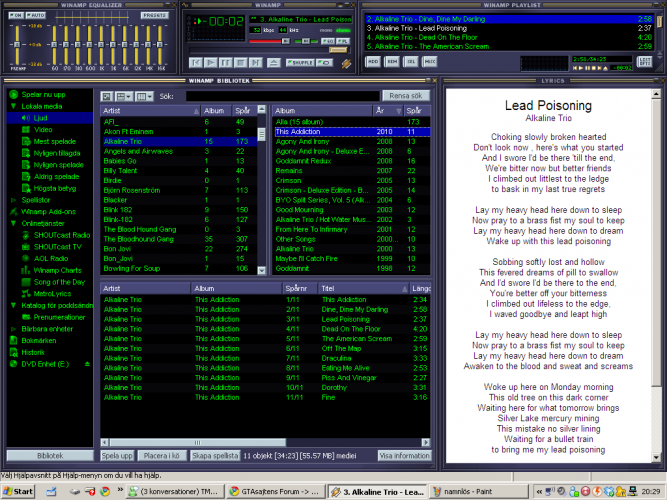This screenshot has width=667, height=500.
Task: Open Winamp Charts in the sidebar
Action: [x=58, y=270]
